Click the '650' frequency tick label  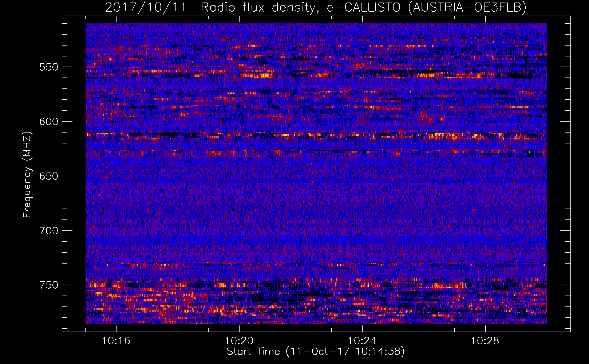click(x=49, y=176)
